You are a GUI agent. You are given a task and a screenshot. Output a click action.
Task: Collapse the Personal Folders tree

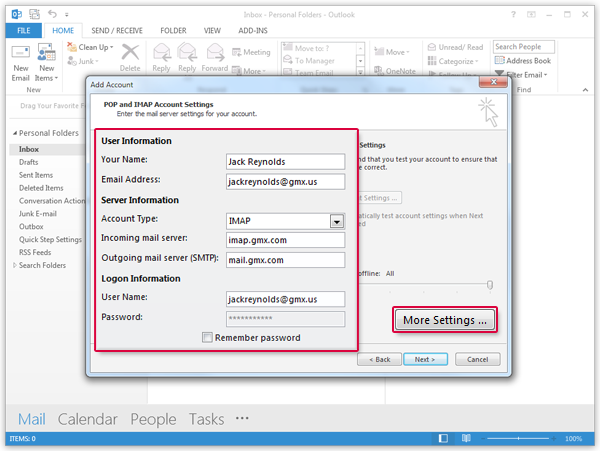click(x=13, y=133)
